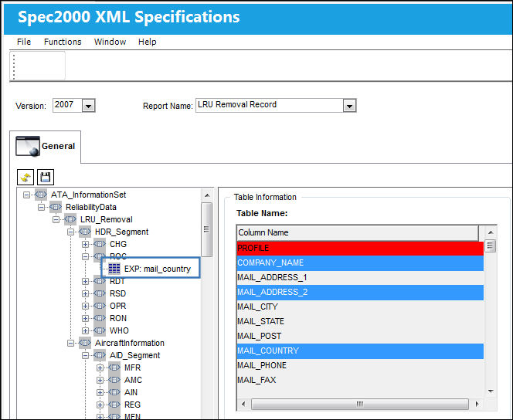Click the XML node icon beside AIN
Screen dimensions: 513x420
(x=114, y=392)
